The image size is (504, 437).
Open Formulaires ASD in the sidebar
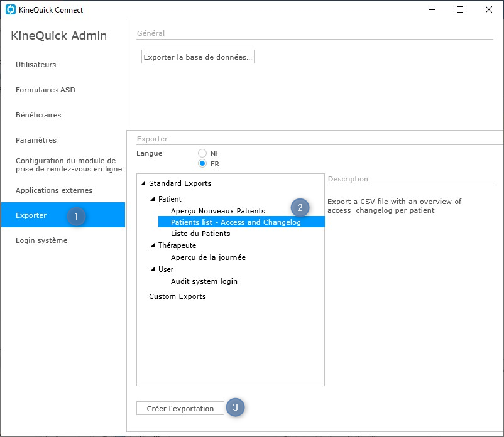tap(45, 90)
